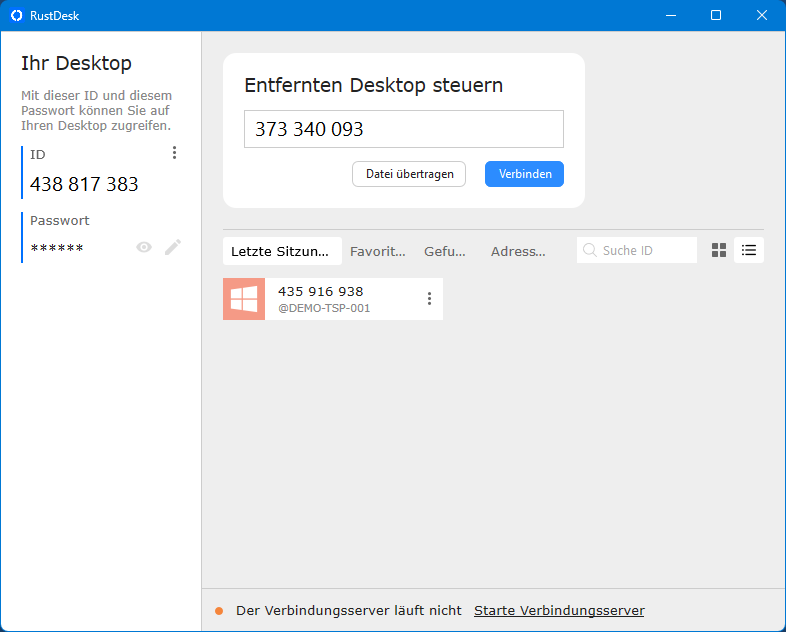This screenshot has height=632, width=786.
Task: Switch to the Gefunden tab
Action: (445, 252)
